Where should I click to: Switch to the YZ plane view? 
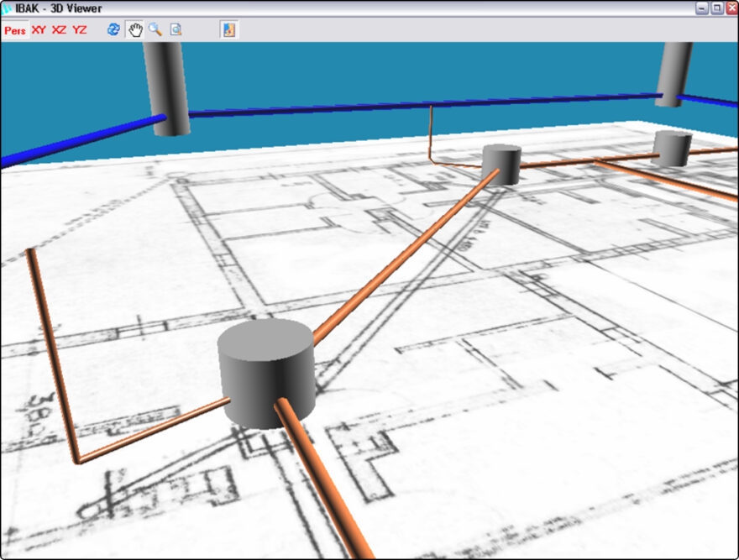[79, 30]
